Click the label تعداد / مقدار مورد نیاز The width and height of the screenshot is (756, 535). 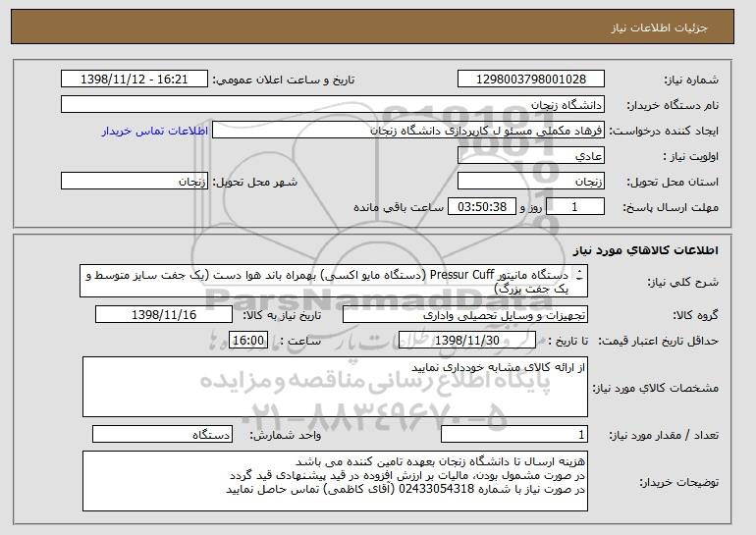click(x=664, y=435)
